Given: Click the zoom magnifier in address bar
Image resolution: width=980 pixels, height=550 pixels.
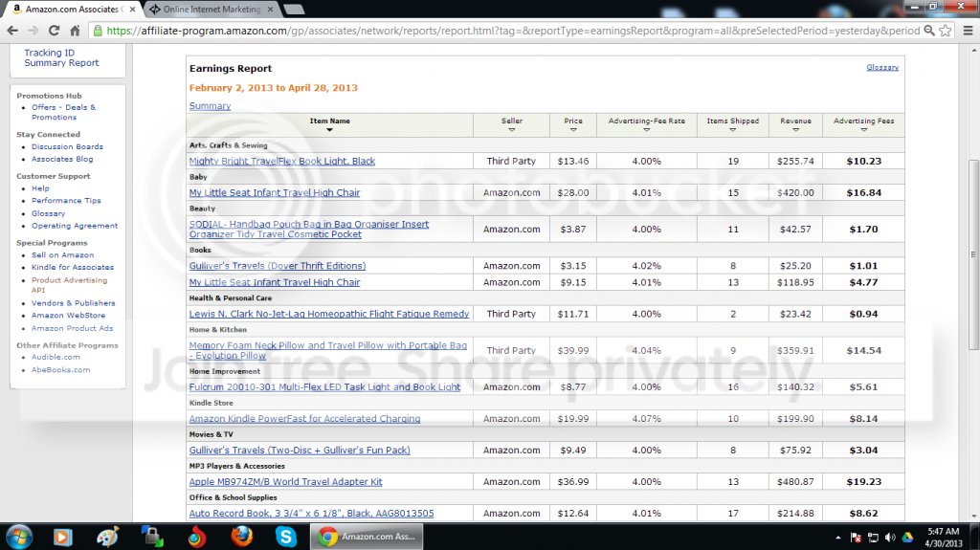Looking at the screenshot, I should [929, 30].
